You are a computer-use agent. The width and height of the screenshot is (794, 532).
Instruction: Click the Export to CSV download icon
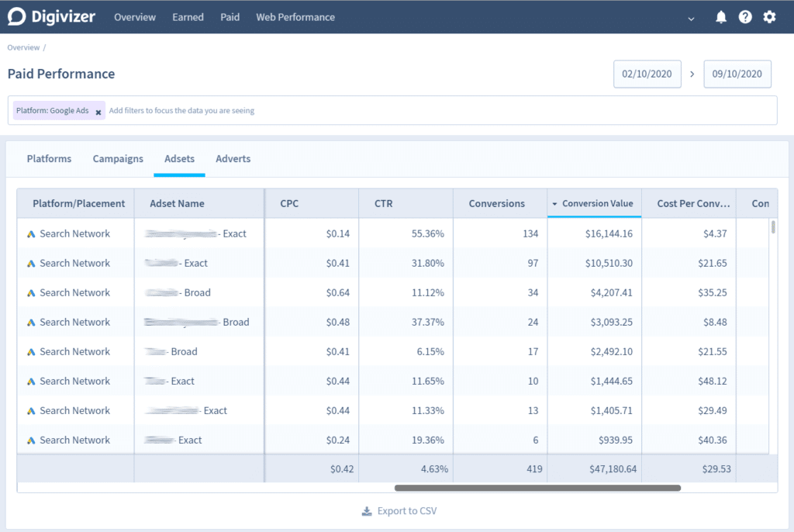click(x=367, y=511)
